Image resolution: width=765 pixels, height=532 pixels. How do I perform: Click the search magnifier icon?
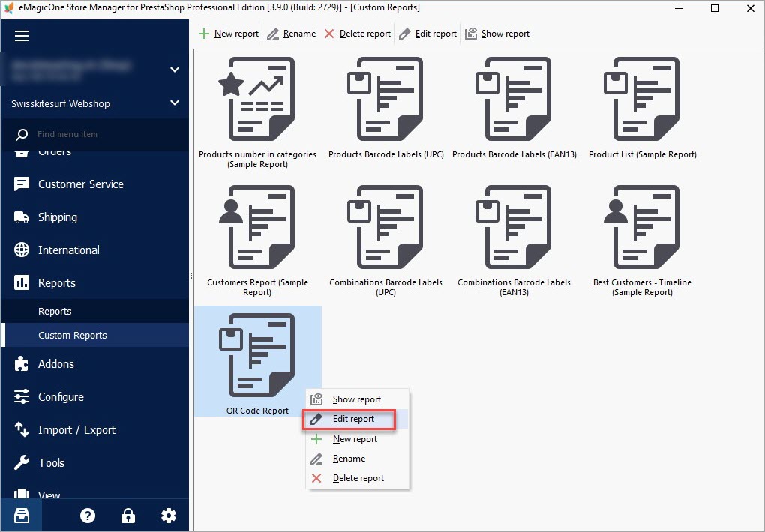(22, 135)
